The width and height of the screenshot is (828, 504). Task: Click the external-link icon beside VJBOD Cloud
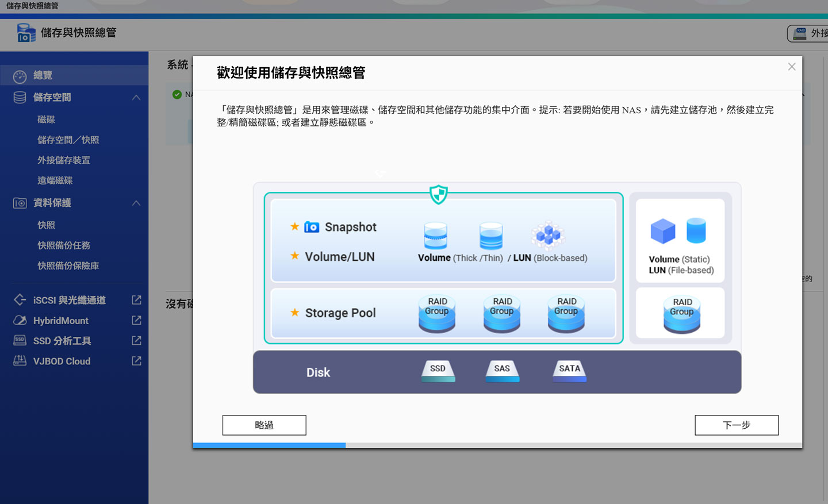click(136, 361)
